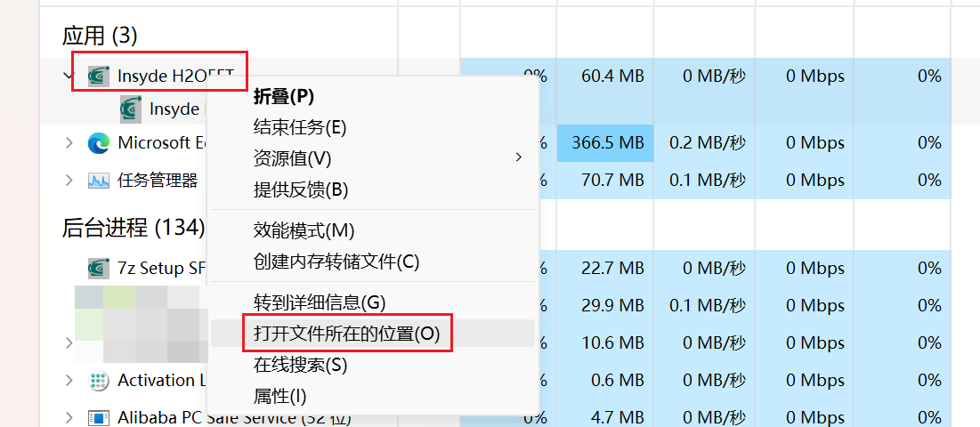Select 效能模式(M) menu entry

[x=373, y=230]
